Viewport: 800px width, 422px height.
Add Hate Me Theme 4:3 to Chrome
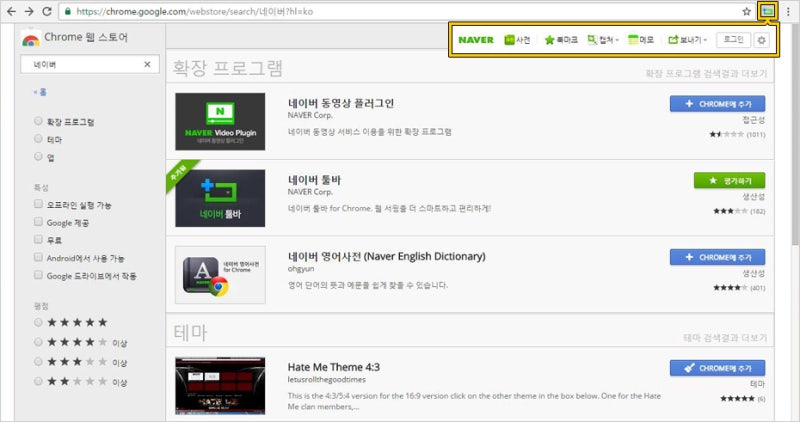click(x=717, y=368)
